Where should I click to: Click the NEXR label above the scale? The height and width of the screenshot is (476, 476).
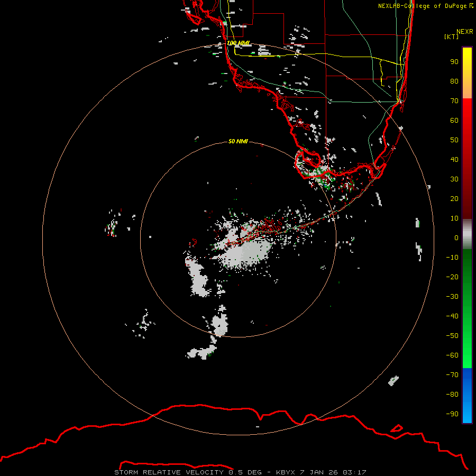pos(465,32)
